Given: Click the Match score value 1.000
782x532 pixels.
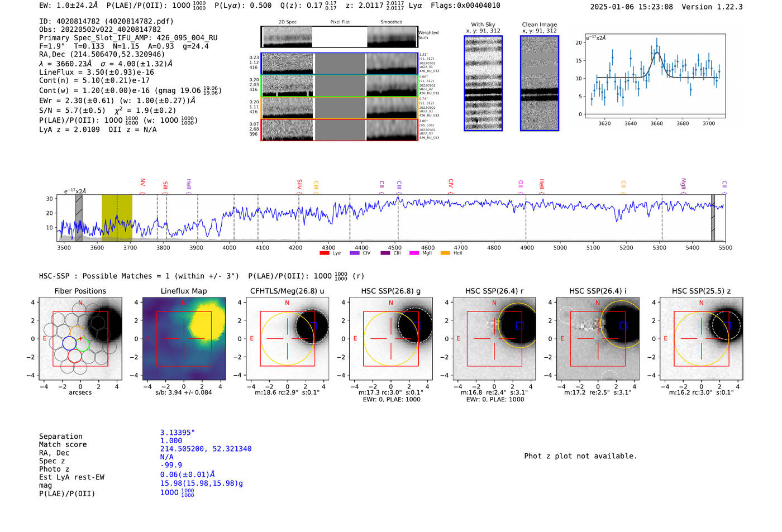Looking at the screenshot, I should 171,440.
